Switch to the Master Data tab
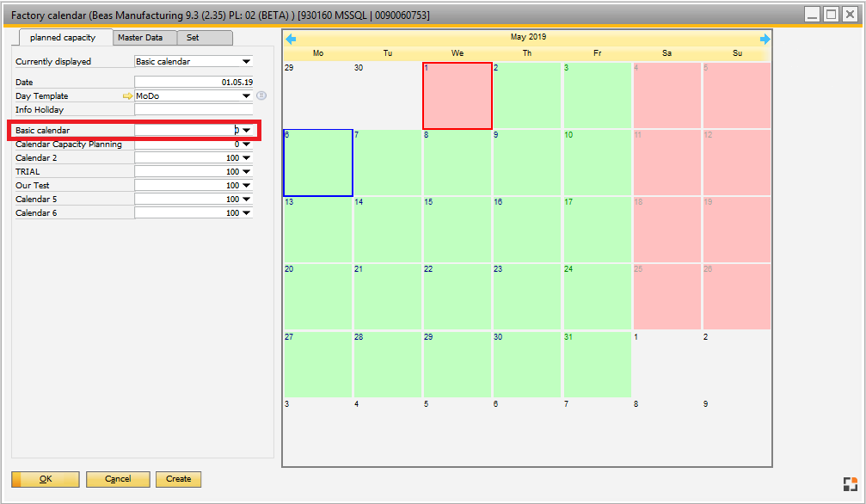This screenshot has width=866, height=504. click(x=144, y=38)
